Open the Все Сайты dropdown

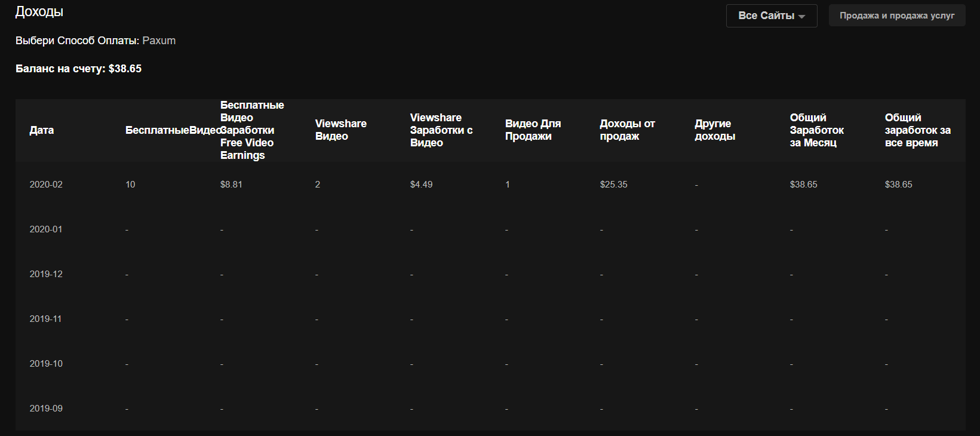pos(771,16)
